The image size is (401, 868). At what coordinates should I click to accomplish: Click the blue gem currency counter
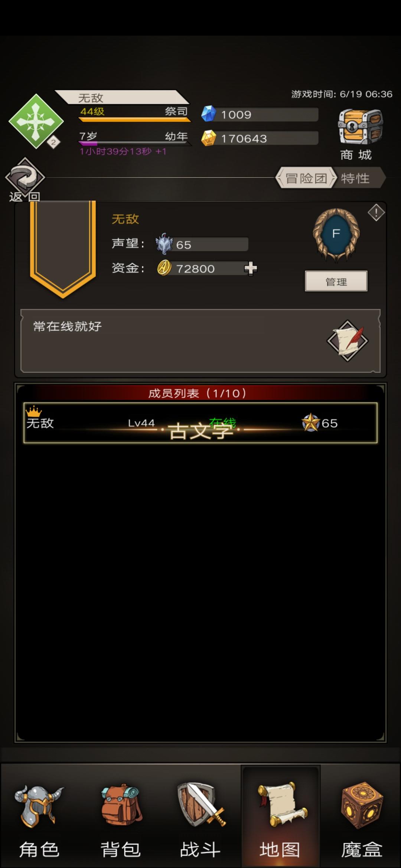260,115
